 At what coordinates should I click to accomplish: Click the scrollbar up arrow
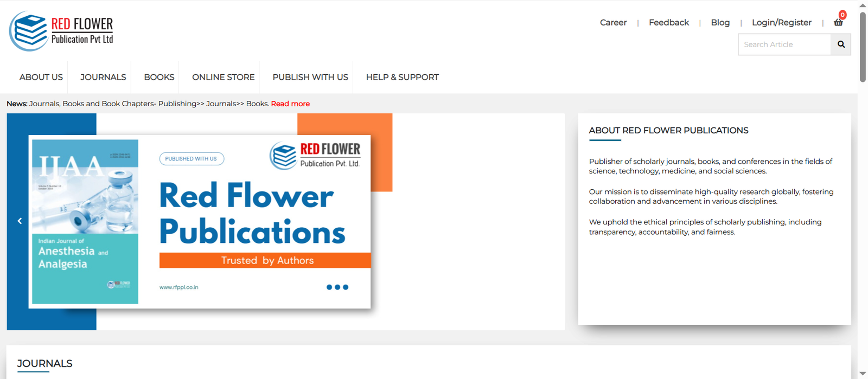pos(863,5)
